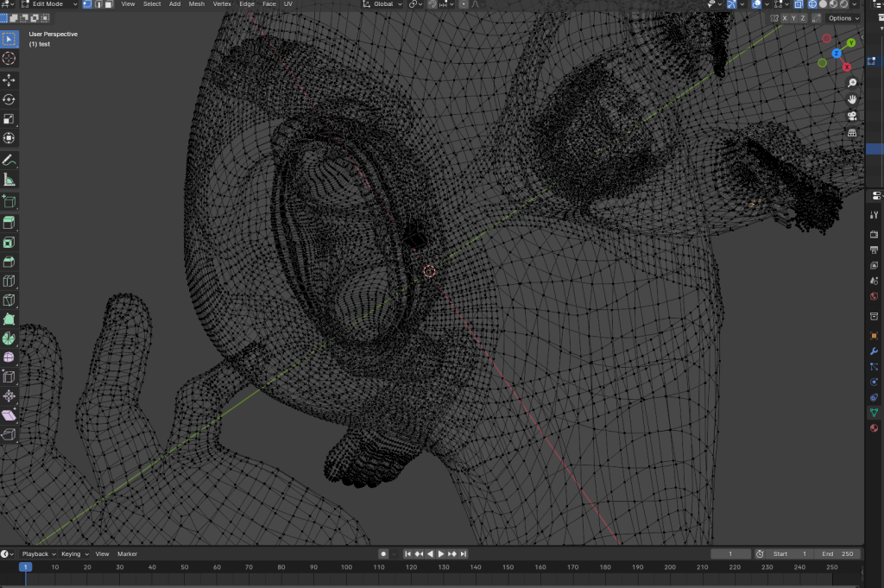Select the Knife tool

9,300
